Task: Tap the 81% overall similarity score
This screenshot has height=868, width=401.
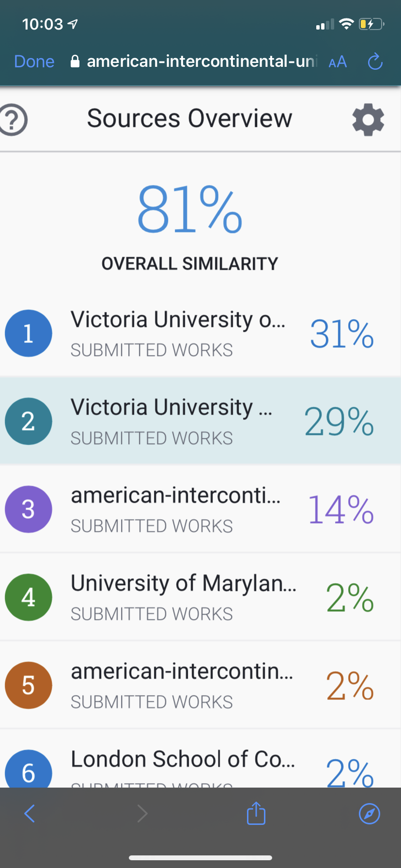Action: (x=190, y=210)
